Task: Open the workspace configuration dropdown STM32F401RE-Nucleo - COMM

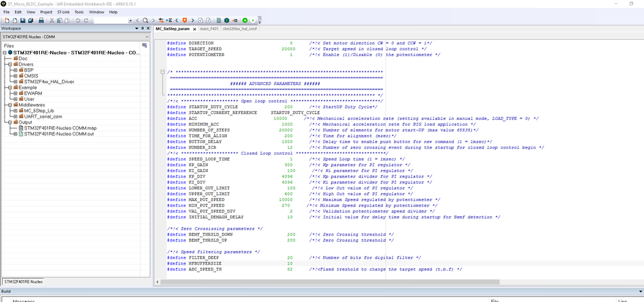Action: tap(75, 37)
